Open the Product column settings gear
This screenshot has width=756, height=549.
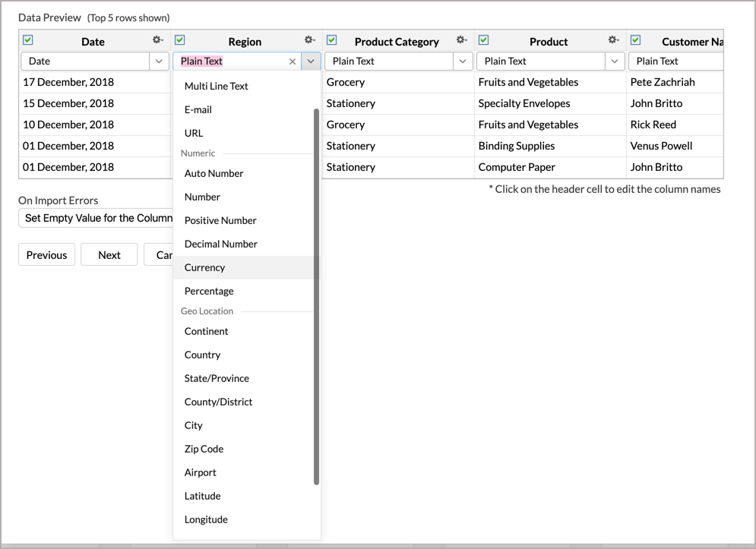click(613, 40)
